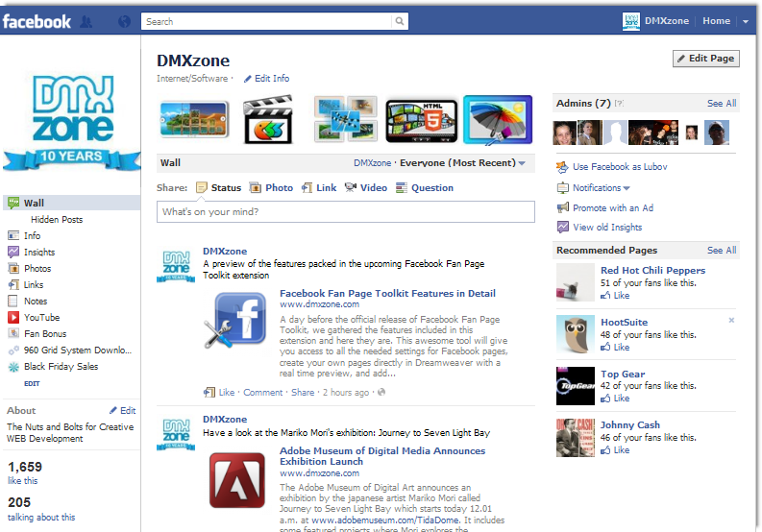Viewport: 762px width, 532px height.
Task: Click the first admin profile photo
Action: (x=565, y=133)
